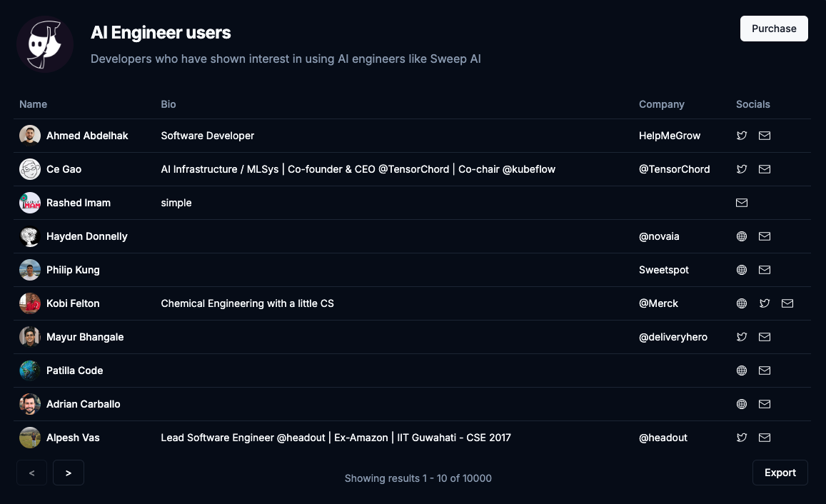826x504 pixels.
Task: Click the @novaia company cell
Action: (659, 236)
